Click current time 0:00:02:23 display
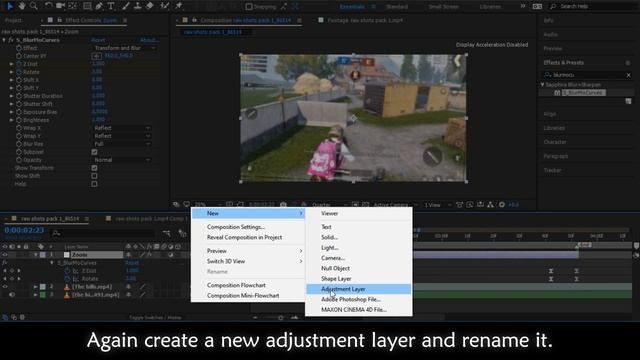This screenshot has width=640, height=360. pos(24,230)
